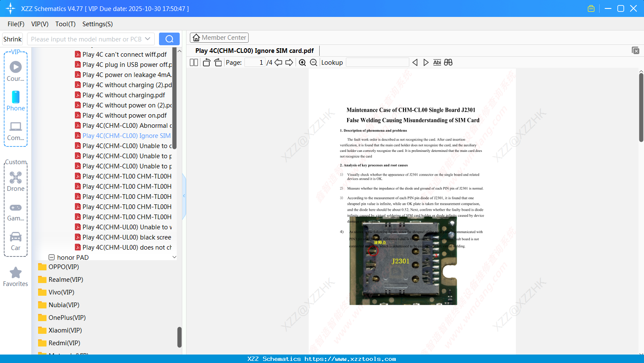Open 'Play 4C(CHM-UL00) Unable to' file
644x363 pixels.
[x=123, y=227]
